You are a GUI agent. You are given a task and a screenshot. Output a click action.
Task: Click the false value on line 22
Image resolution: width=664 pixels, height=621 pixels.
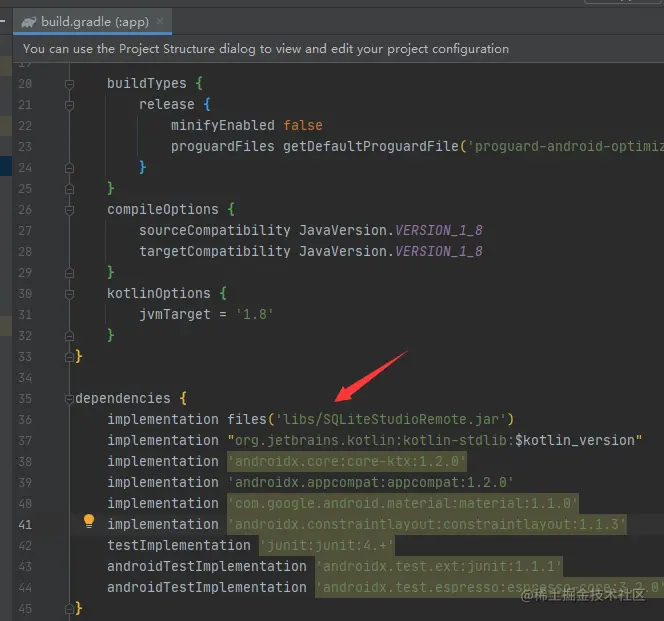303,125
